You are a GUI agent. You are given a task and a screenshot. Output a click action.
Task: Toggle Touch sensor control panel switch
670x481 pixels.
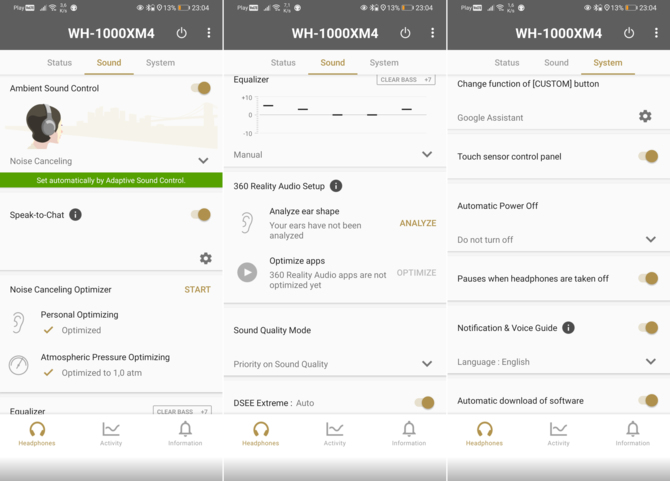(x=648, y=156)
